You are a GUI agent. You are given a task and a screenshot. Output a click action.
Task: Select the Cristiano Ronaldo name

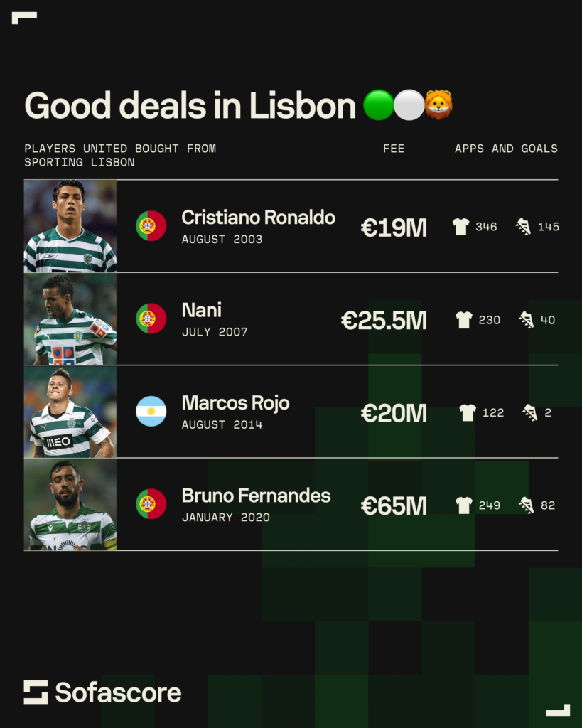pyautogui.click(x=259, y=218)
